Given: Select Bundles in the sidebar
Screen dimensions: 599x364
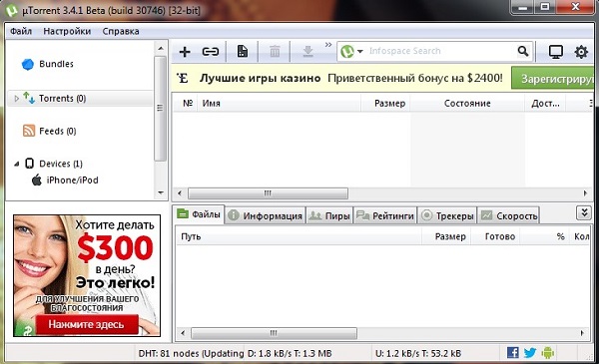Looking at the screenshot, I should (56, 64).
